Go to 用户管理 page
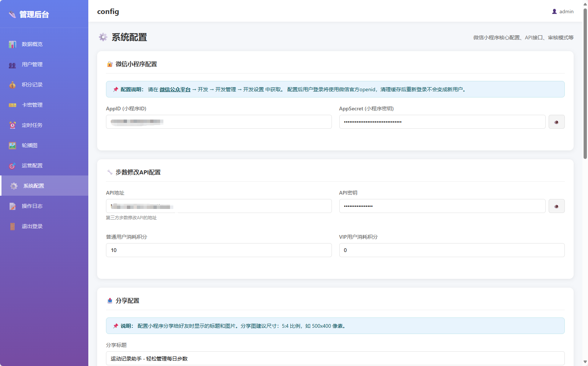This screenshot has height=366, width=588. [44, 64]
